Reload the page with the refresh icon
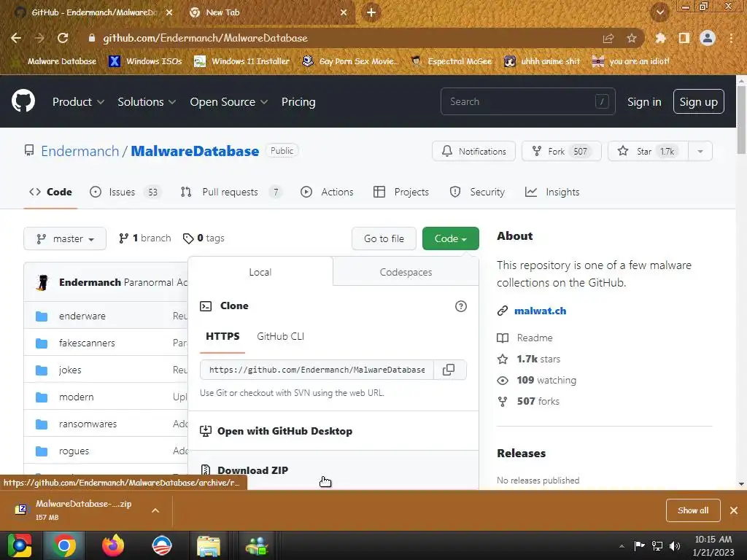The width and height of the screenshot is (747, 560). click(x=63, y=38)
